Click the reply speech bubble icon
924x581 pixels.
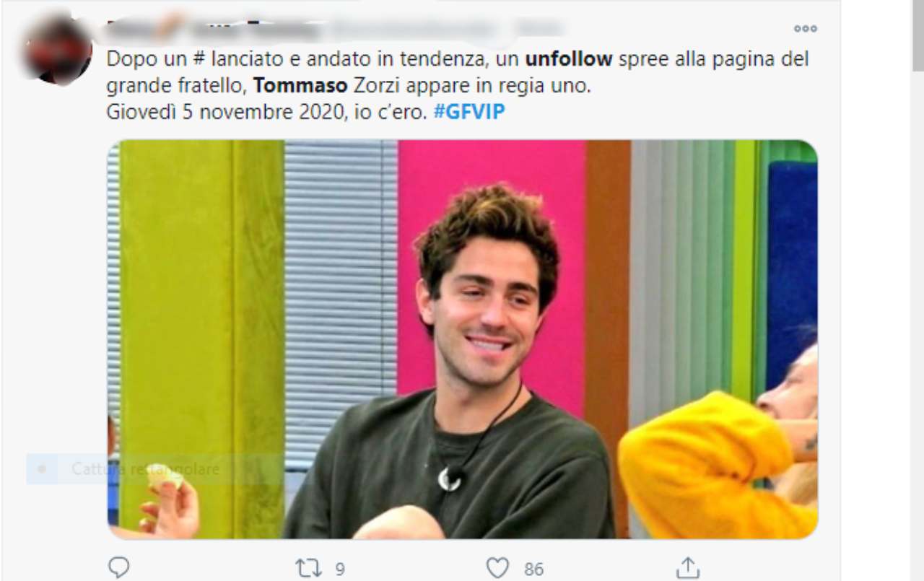pos(118,567)
